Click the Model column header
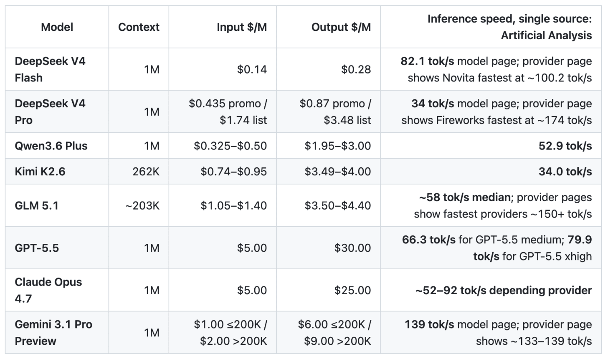The height and width of the screenshot is (364, 608). pos(57,27)
